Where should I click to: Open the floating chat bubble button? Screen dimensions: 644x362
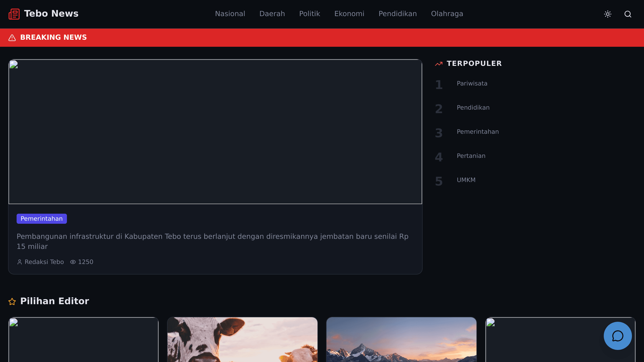coord(618,336)
